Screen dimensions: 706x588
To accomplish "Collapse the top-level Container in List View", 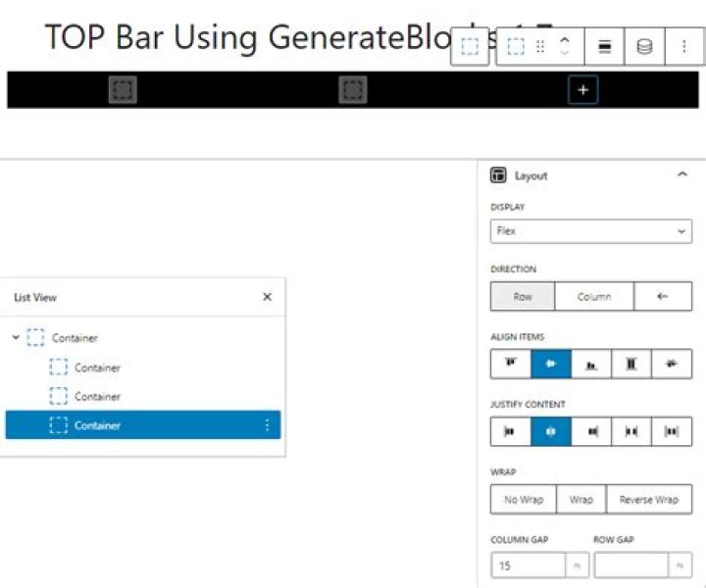I will click(x=16, y=337).
